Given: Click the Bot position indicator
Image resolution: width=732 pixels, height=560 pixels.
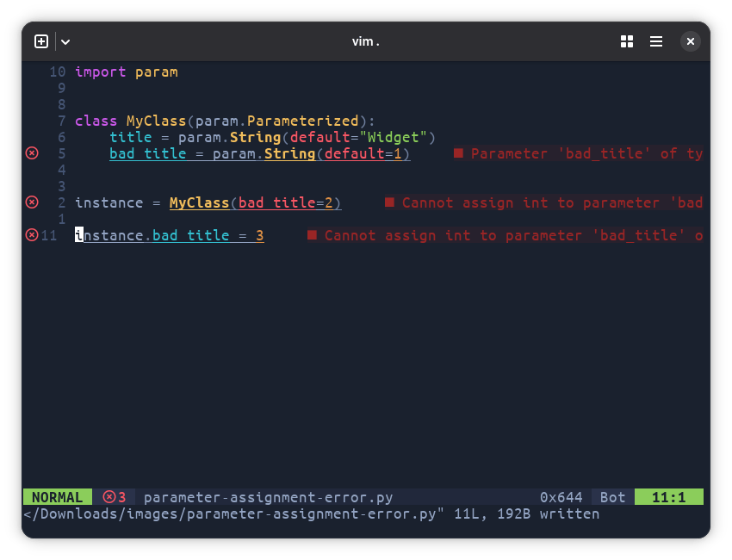Looking at the screenshot, I should click(612, 497).
